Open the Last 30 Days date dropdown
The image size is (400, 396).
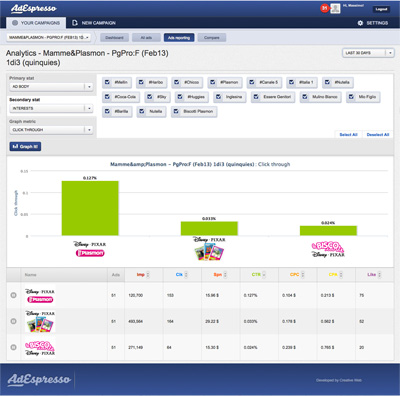(368, 53)
